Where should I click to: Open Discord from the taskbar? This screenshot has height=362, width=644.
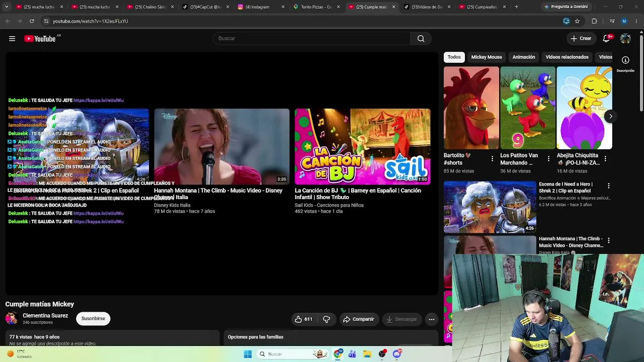coord(397,354)
